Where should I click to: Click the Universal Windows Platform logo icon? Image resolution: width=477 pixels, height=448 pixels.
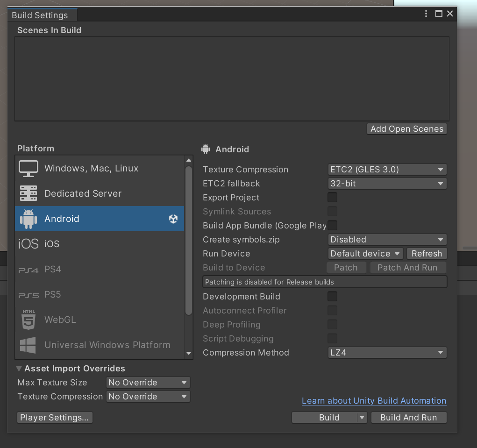pos(28,345)
